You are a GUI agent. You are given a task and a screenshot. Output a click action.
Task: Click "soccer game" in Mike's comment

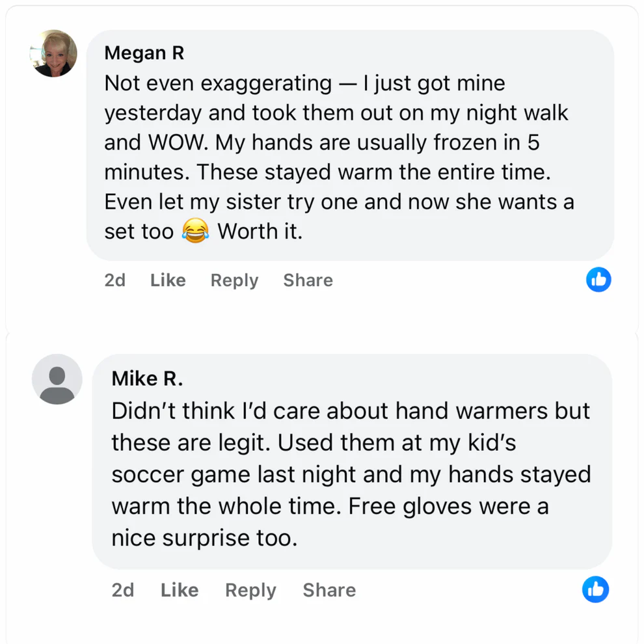177,474
